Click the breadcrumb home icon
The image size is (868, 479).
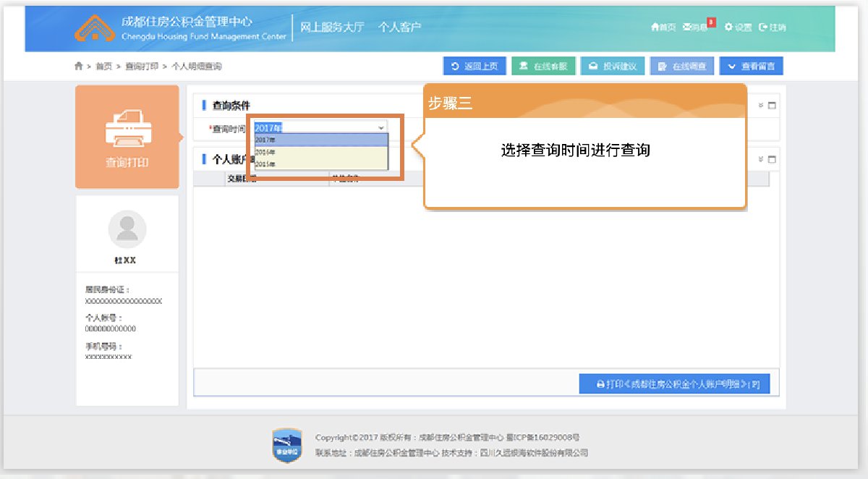79,67
